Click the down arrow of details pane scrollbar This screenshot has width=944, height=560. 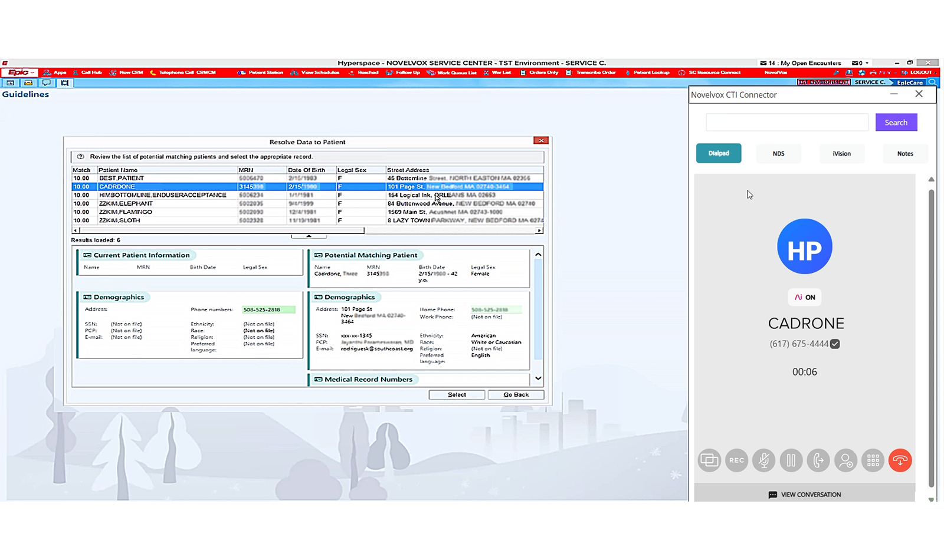(x=538, y=378)
